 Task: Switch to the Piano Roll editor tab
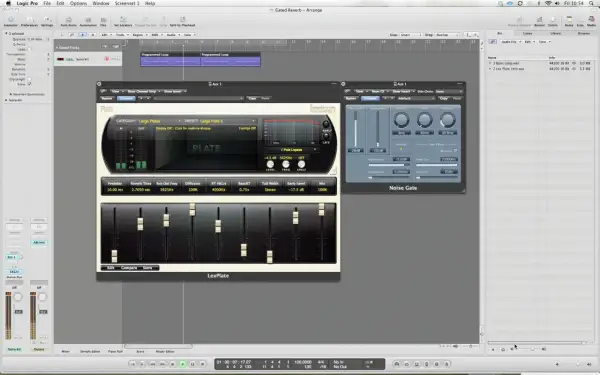pyautogui.click(x=115, y=351)
